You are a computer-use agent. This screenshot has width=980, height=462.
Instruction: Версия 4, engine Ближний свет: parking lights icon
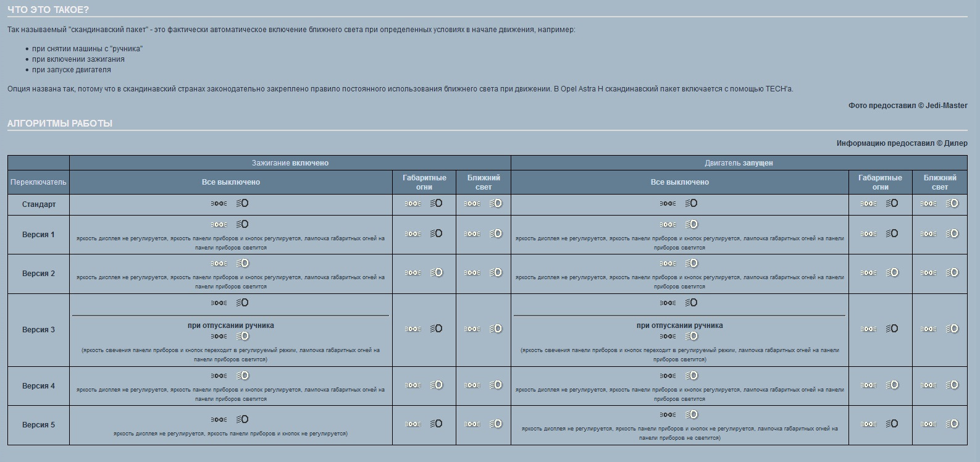pos(929,385)
